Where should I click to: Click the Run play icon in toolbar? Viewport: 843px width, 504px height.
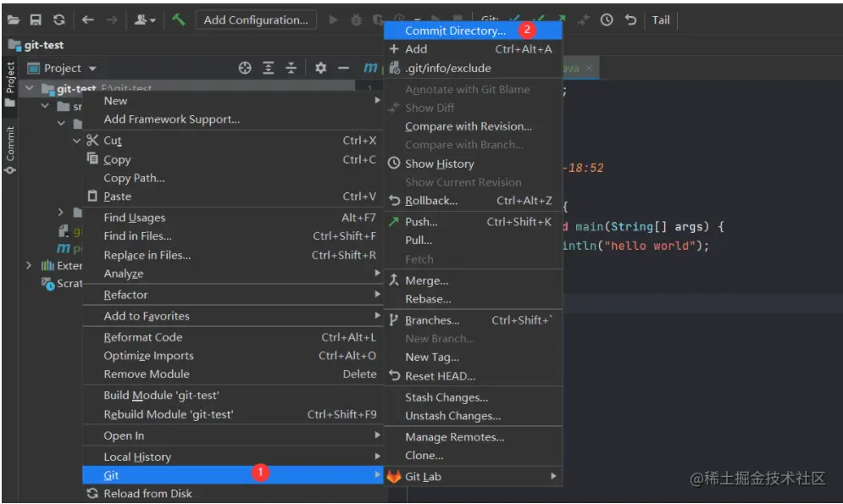tap(333, 19)
